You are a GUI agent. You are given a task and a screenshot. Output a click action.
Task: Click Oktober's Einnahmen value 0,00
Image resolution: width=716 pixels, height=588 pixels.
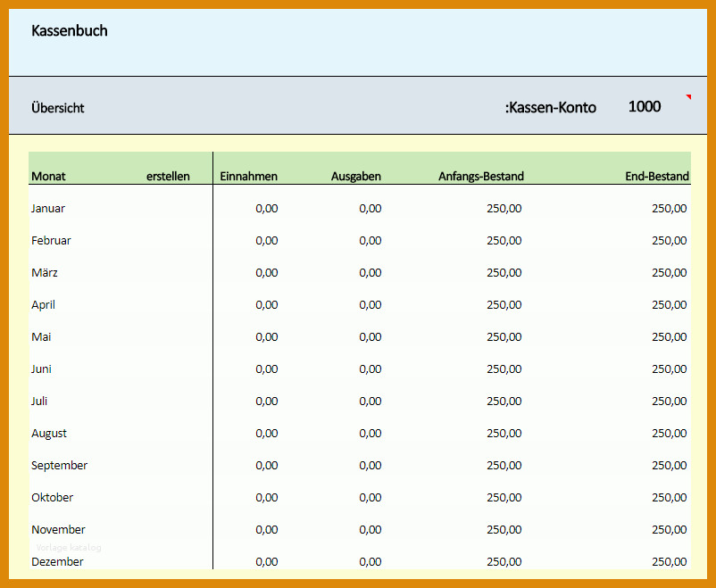[267, 498]
